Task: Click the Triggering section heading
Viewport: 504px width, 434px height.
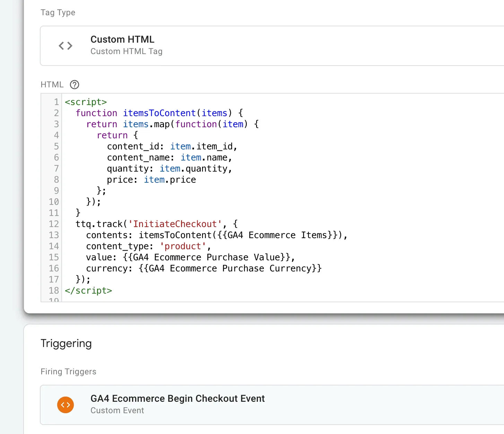Action: point(66,344)
